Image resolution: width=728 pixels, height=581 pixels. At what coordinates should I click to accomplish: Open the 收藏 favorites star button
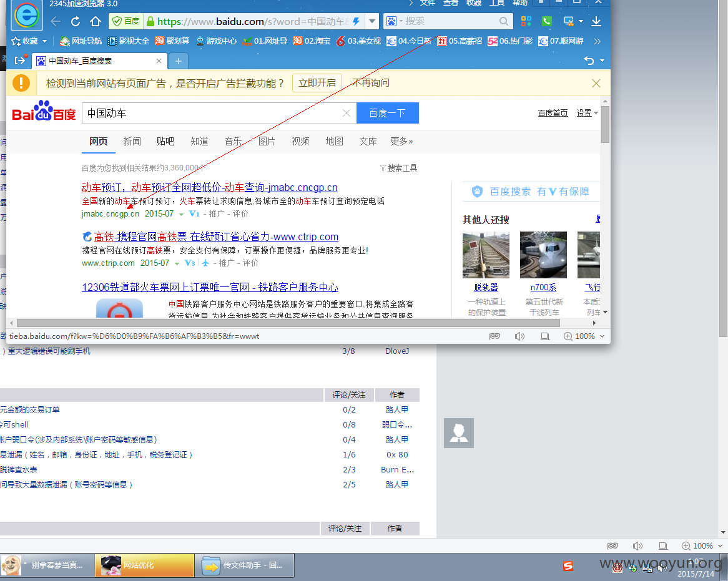point(24,41)
